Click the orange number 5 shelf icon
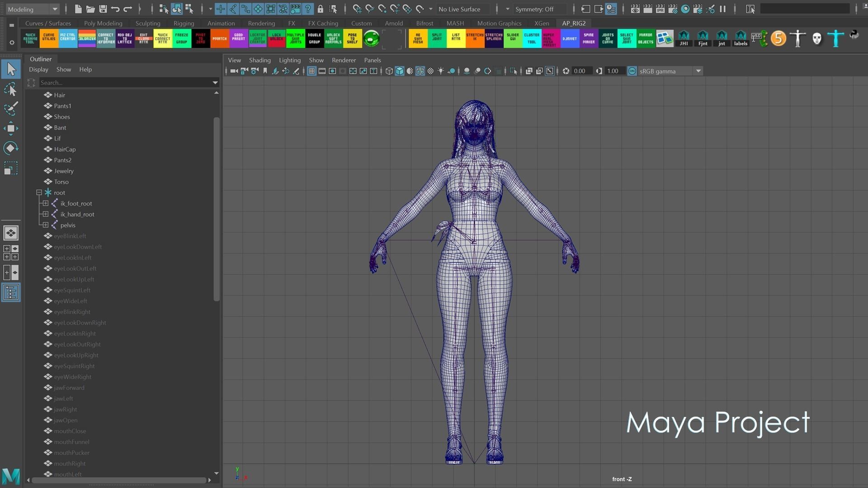 pos(778,38)
